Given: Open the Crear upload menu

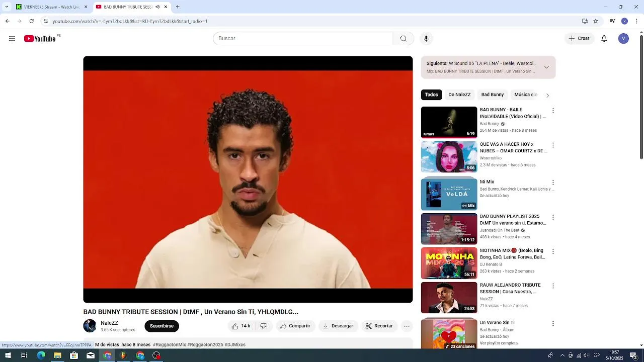Looking at the screenshot, I should pyautogui.click(x=579, y=39).
